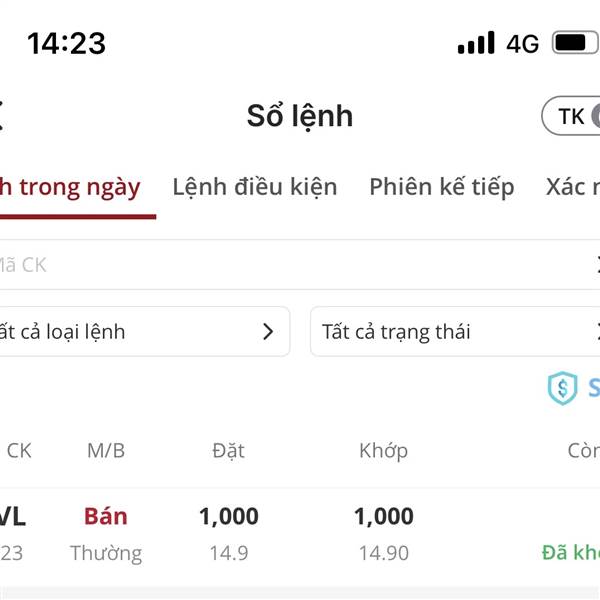
Task: Select the 'trong ngày' orders tab
Action: 70,188
